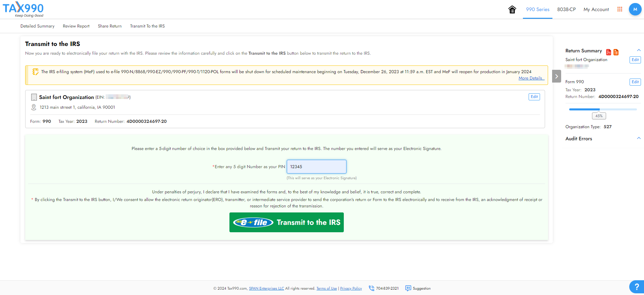The image size is (644, 295).
Task: Select return number 4D0000324697-20 in card
Action: (147, 121)
